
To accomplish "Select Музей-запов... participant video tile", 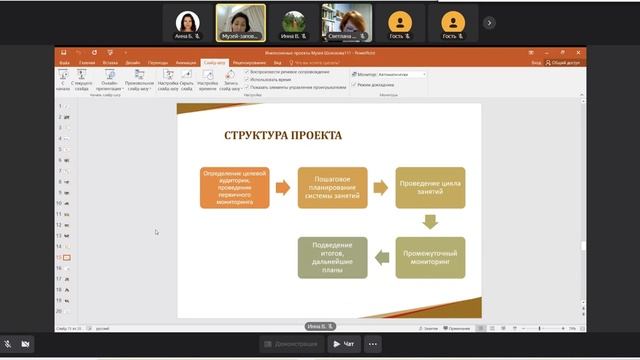I will (x=241, y=23).
